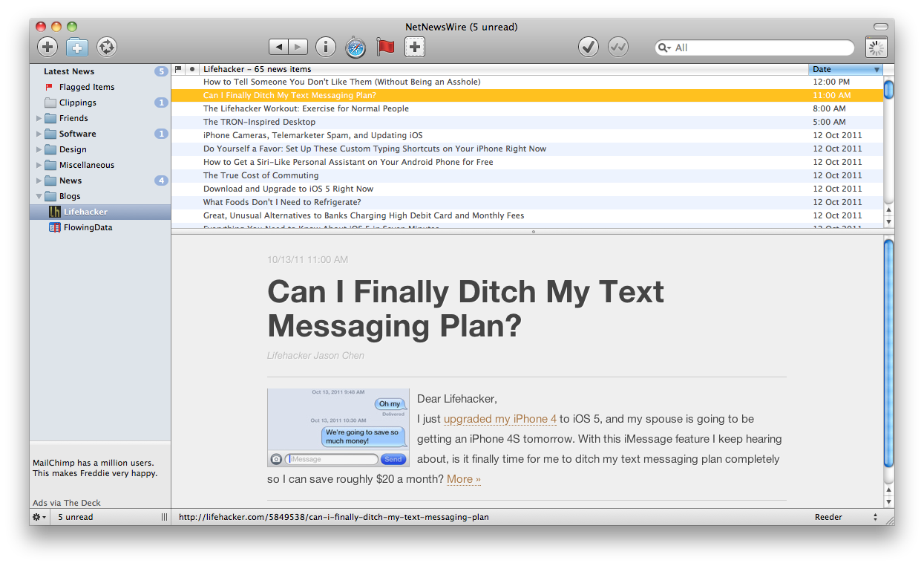The height and width of the screenshot is (566, 924).
Task: Click the 'upgraded my iPhone 4' link
Action: [x=500, y=419]
